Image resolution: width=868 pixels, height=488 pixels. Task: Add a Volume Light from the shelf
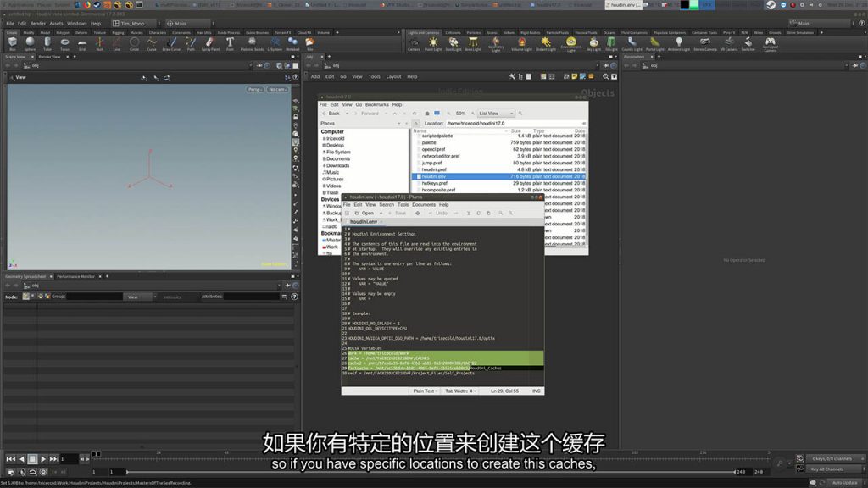(521, 43)
